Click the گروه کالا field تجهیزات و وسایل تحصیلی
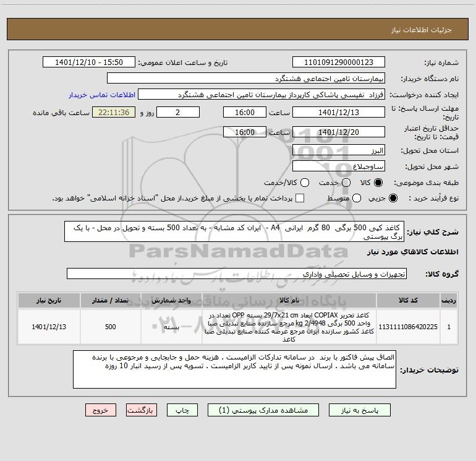476x461 pixels. pos(237,274)
